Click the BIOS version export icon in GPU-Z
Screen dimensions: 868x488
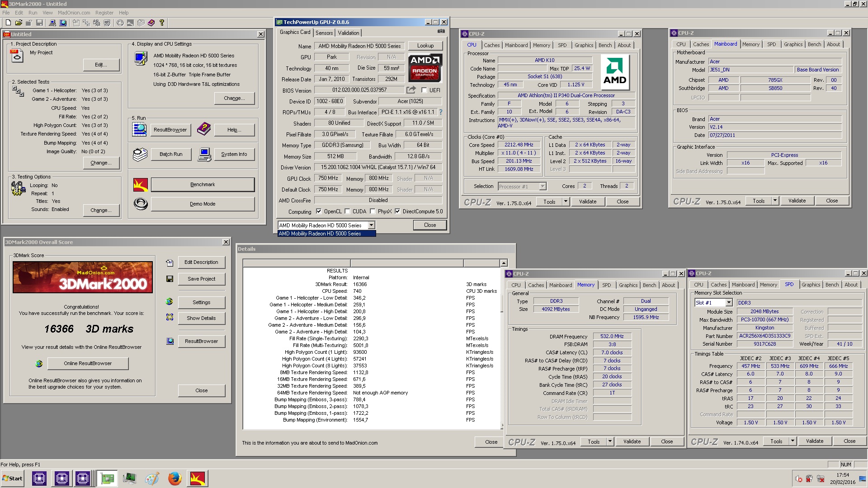click(x=410, y=90)
